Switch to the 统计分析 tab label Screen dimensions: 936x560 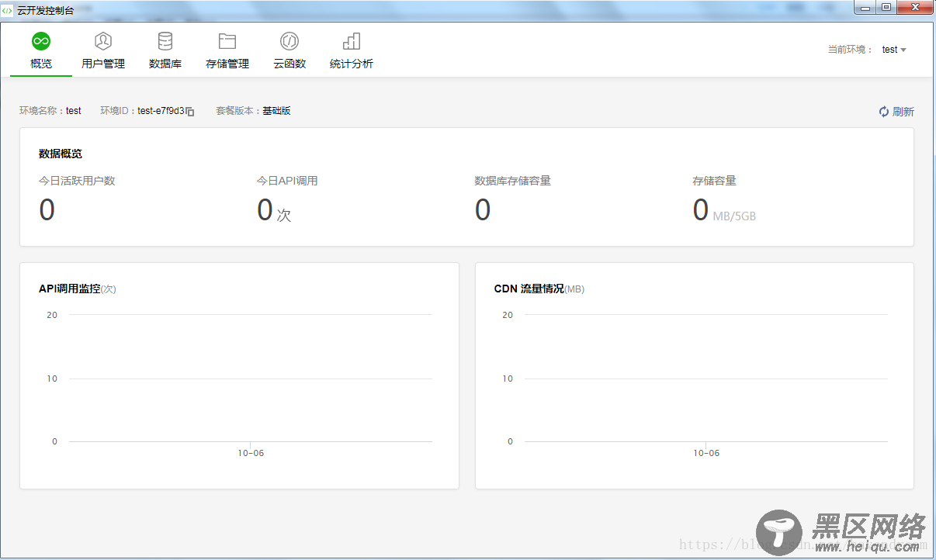(x=352, y=64)
